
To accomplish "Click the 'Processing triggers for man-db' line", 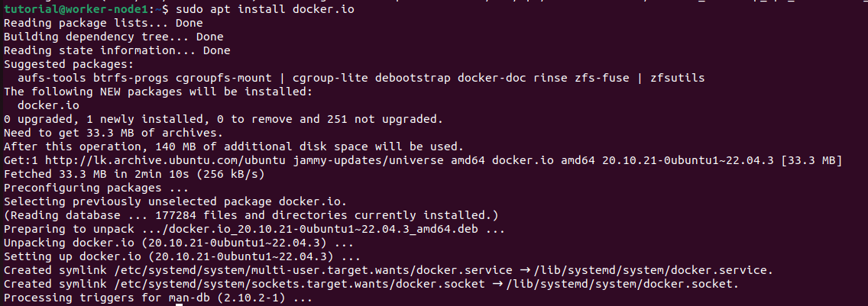I will 158,298.
